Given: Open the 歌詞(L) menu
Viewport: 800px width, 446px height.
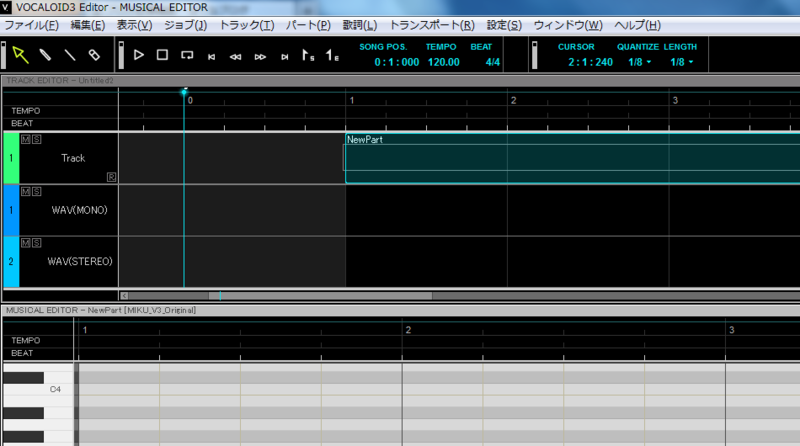Looking at the screenshot, I should [x=360, y=26].
